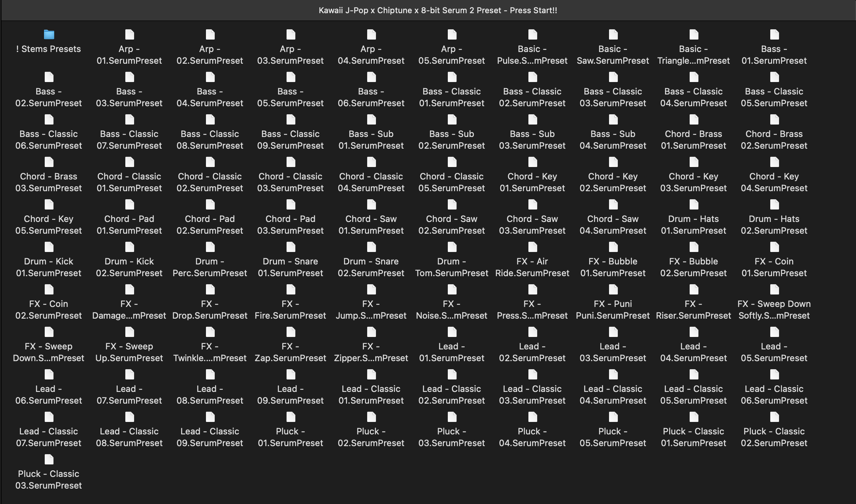Click the Lead - 05.SerumPreset file icon
The image size is (856, 504).
pos(774,332)
